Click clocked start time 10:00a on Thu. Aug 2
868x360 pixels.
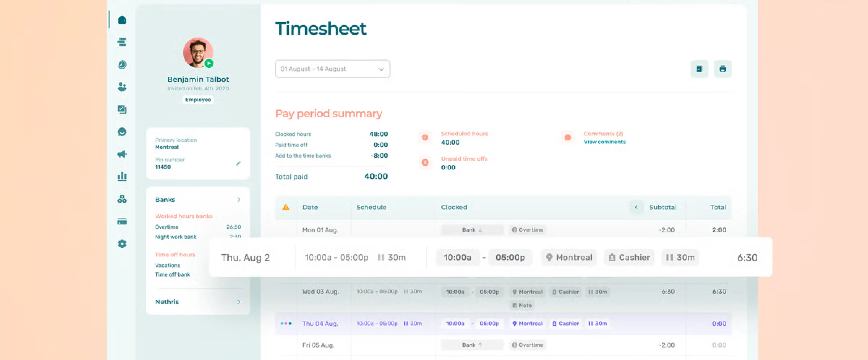click(457, 257)
